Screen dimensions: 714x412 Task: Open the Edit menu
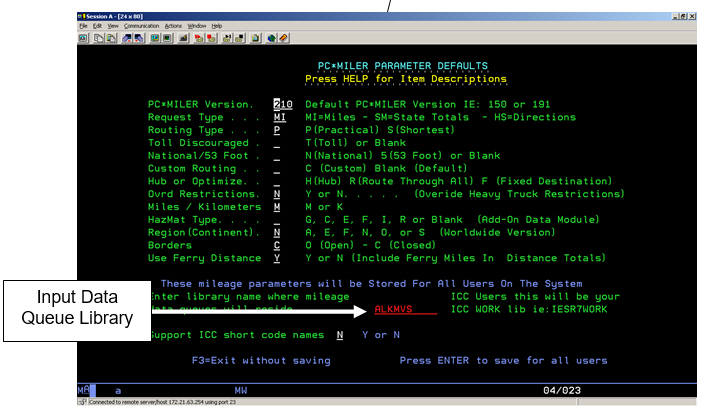pos(97,26)
